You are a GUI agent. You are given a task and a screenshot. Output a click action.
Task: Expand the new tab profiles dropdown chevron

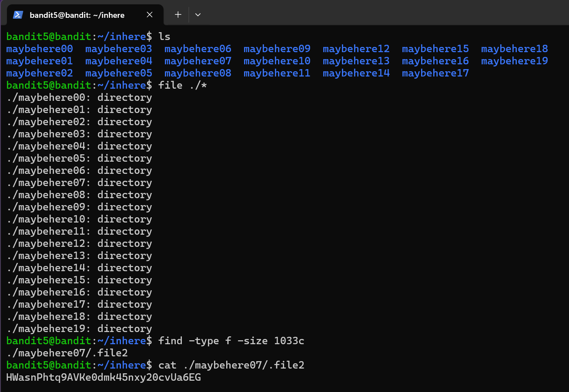click(x=198, y=15)
